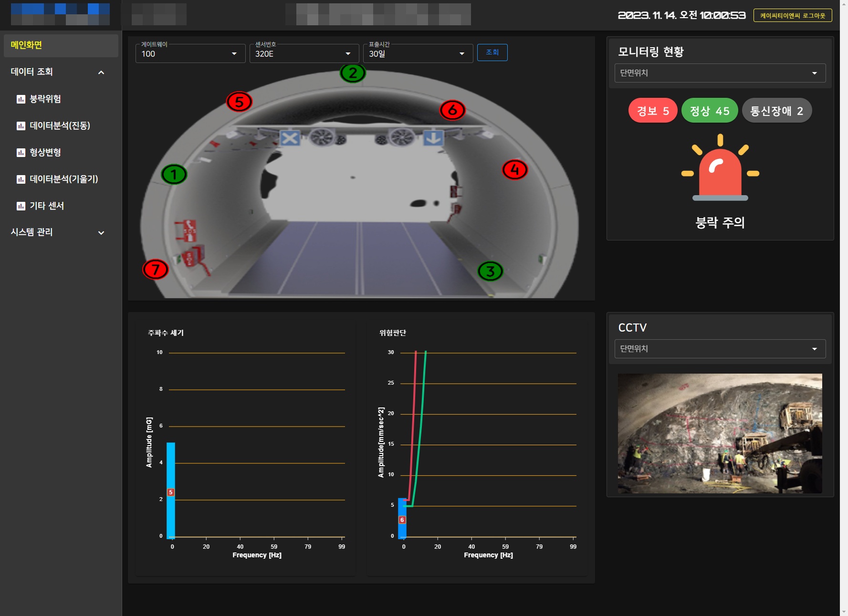The height and width of the screenshot is (616, 848).
Task: Open the 표출시간 dropdown showing 30일
Action: coord(418,53)
